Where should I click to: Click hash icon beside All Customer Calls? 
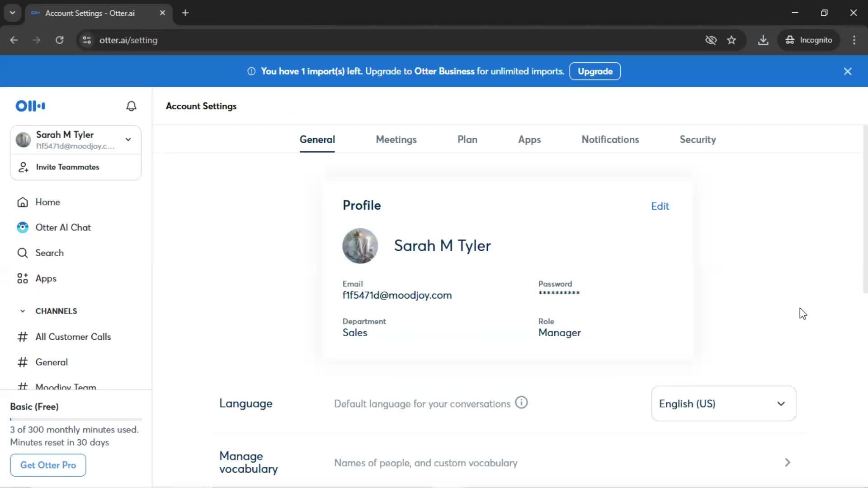(x=23, y=337)
